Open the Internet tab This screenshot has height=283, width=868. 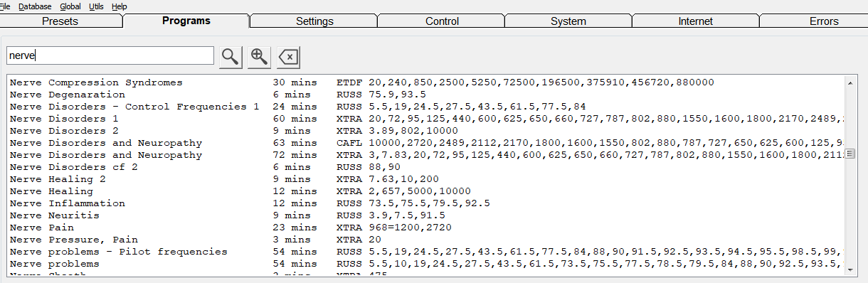pyautogui.click(x=696, y=21)
